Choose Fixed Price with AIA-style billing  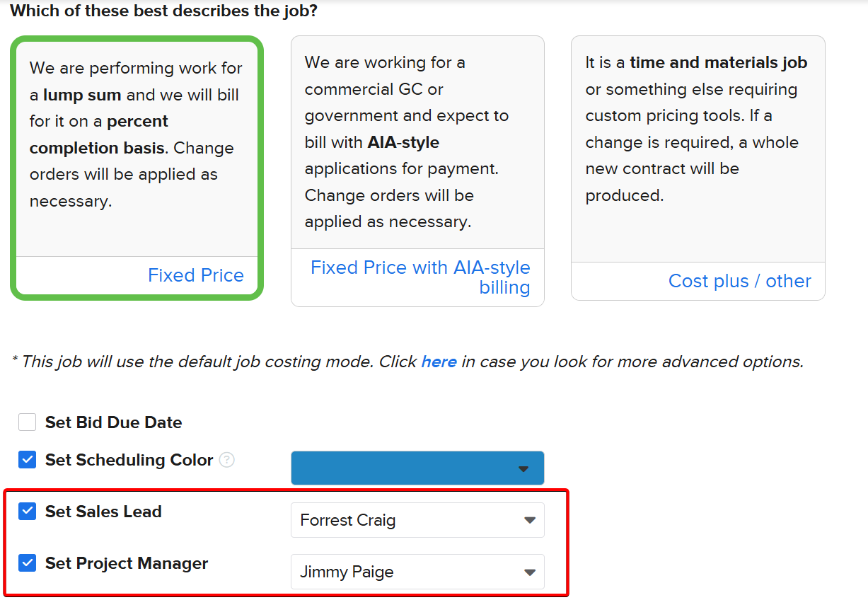click(420, 277)
